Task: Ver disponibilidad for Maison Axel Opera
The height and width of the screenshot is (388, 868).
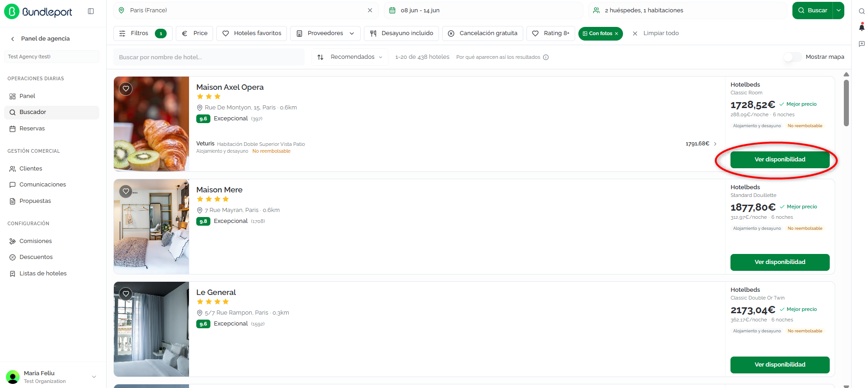Action: [x=780, y=160]
